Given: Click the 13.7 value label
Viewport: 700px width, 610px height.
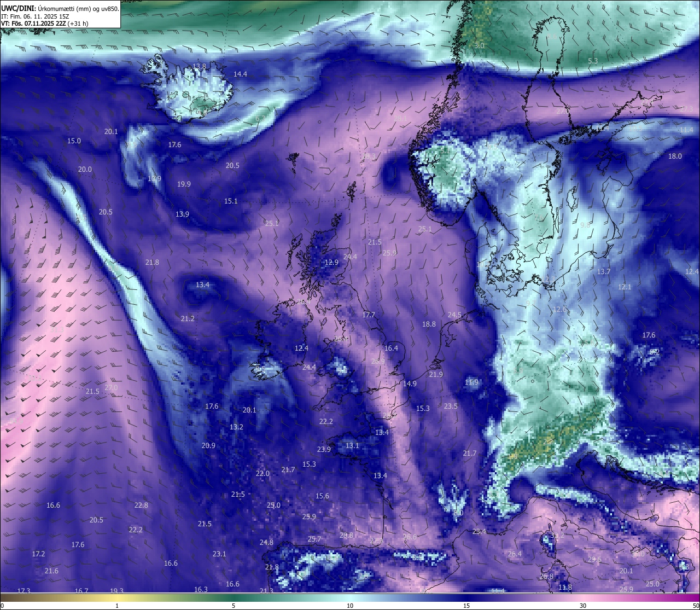Looking at the screenshot, I should click(x=603, y=271).
